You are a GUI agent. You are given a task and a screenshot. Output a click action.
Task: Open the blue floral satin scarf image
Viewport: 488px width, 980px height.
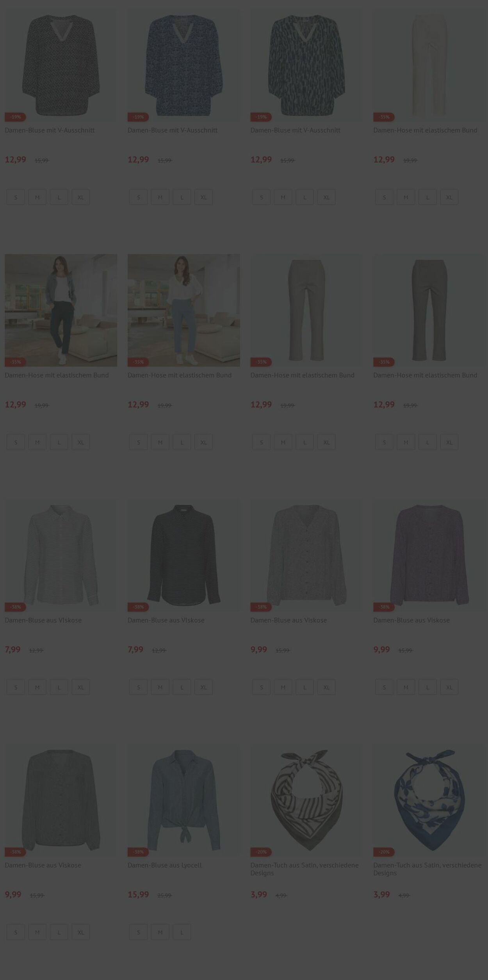click(429, 800)
